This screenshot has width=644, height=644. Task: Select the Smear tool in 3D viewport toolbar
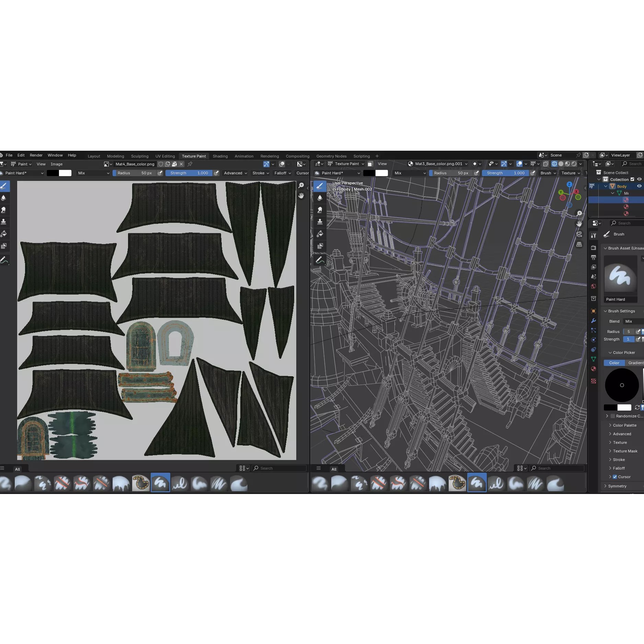pos(320,210)
